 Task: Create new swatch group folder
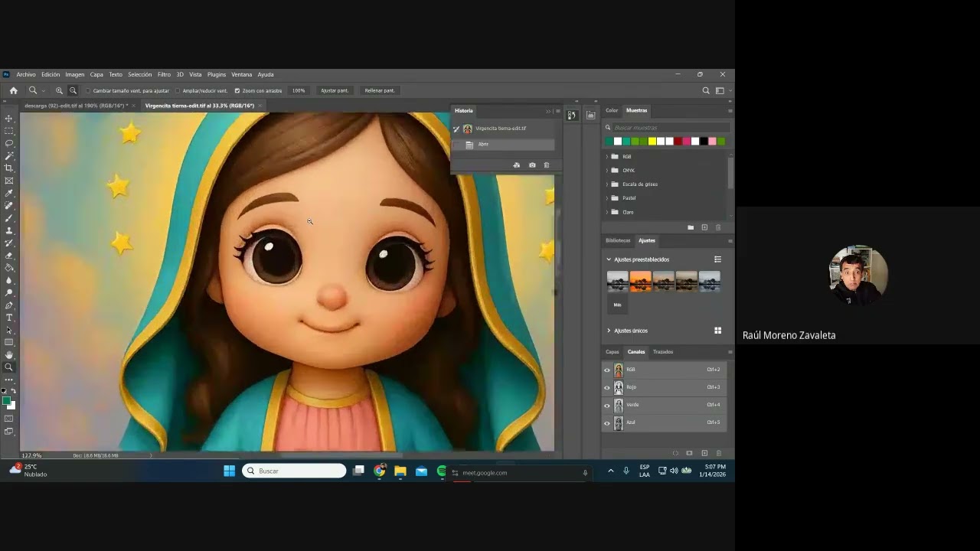pyautogui.click(x=691, y=227)
